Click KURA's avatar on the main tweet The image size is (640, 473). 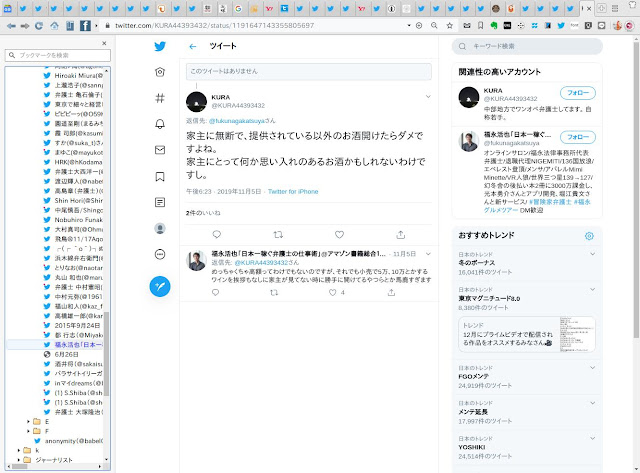pyautogui.click(x=196, y=102)
